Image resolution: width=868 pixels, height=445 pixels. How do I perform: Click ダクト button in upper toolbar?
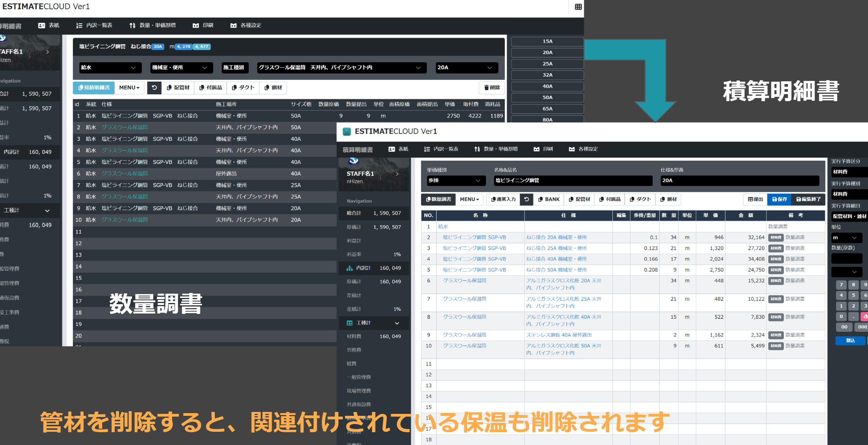[x=243, y=88]
